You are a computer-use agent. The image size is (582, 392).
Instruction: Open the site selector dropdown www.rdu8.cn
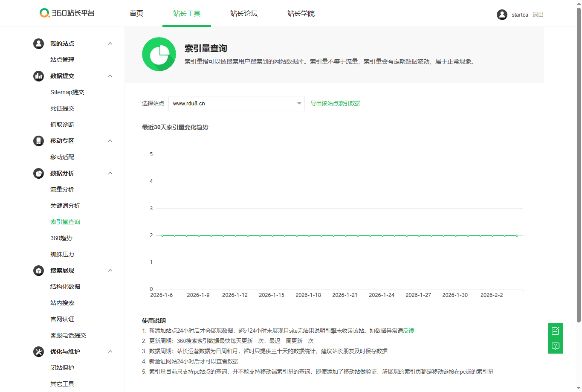(x=237, y=104)
